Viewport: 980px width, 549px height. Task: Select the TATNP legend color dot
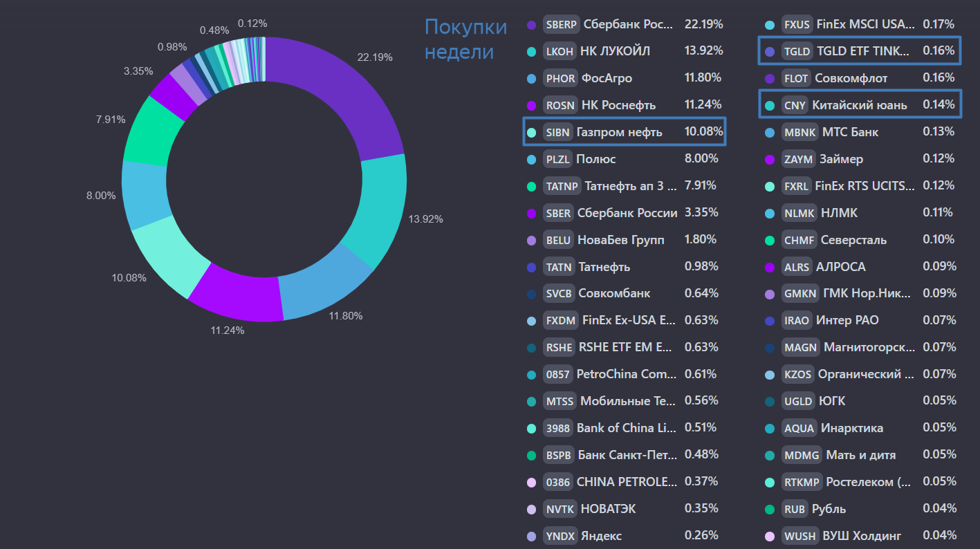tap(531, 186)
